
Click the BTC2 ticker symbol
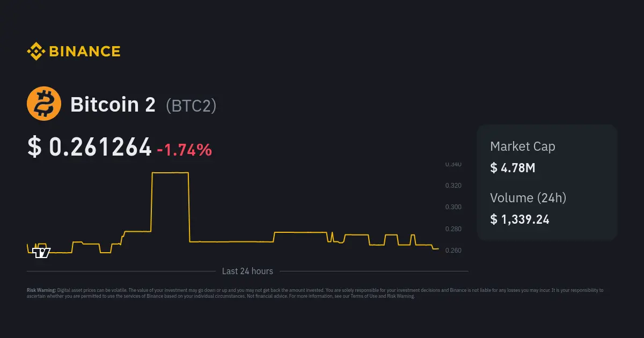(191, 106)
